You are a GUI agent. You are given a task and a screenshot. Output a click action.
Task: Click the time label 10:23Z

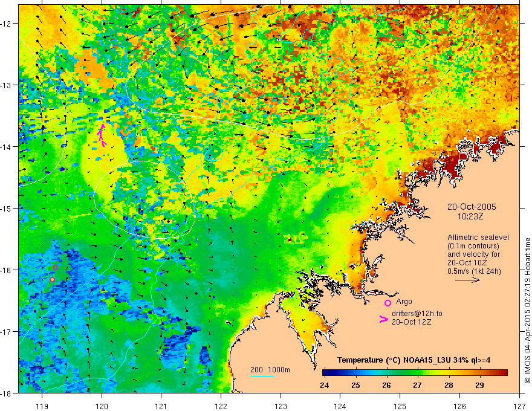(x=470, y=216)
